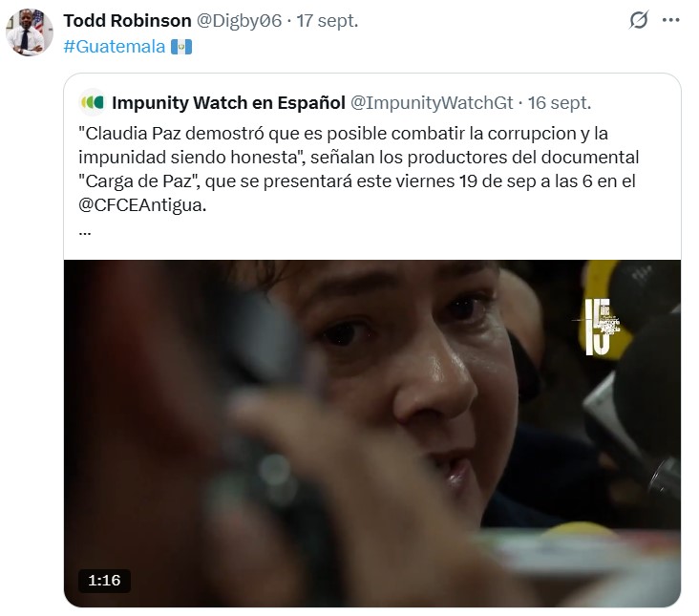Viewport: 699px width, 616px height.
Task: Click the "Carga de Paz" phrase in quote
Action: tap(138, 181)
